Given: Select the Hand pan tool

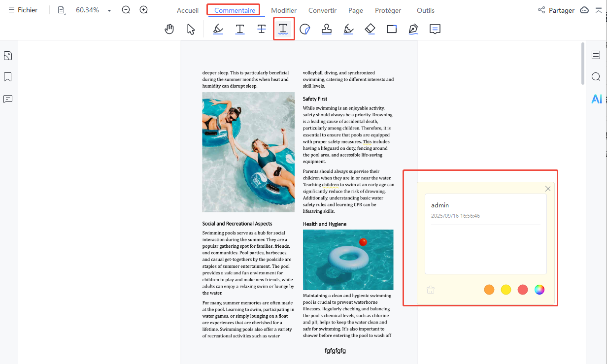Looking at the screenshot, I should [x=169, y=29].
